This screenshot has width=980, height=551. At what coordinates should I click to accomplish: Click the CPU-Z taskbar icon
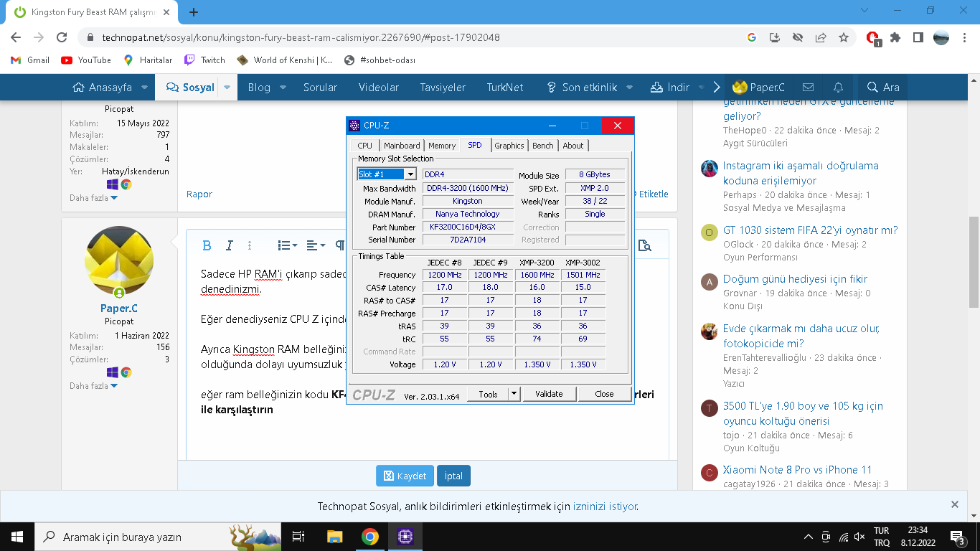pyautogui.click(x=405, y=536)
